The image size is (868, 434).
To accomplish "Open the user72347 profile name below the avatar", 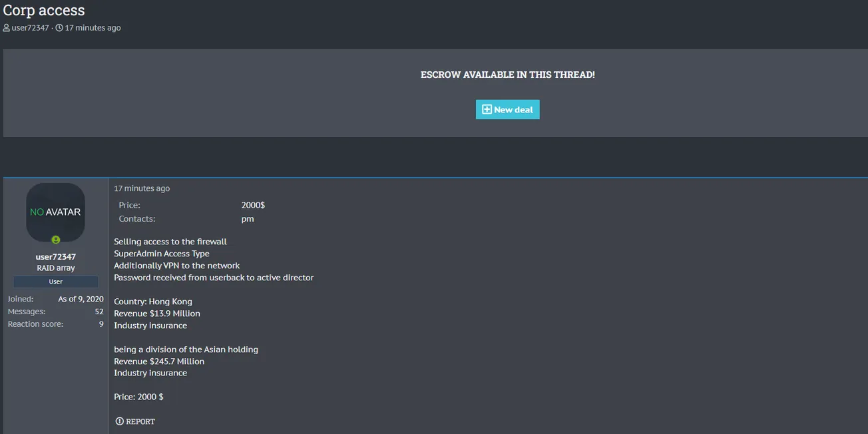I will (x=55, y=257).
